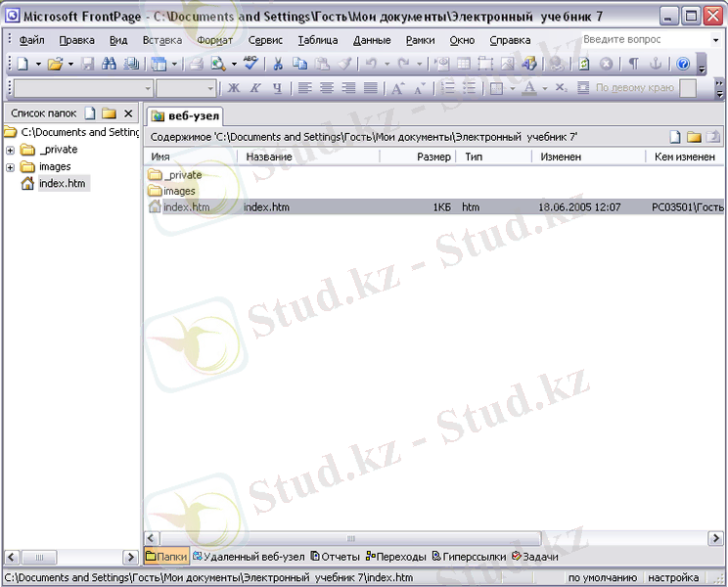
Task: Open dropdown arrow next to Preview in browser
Action: click(x=234, y=64)
